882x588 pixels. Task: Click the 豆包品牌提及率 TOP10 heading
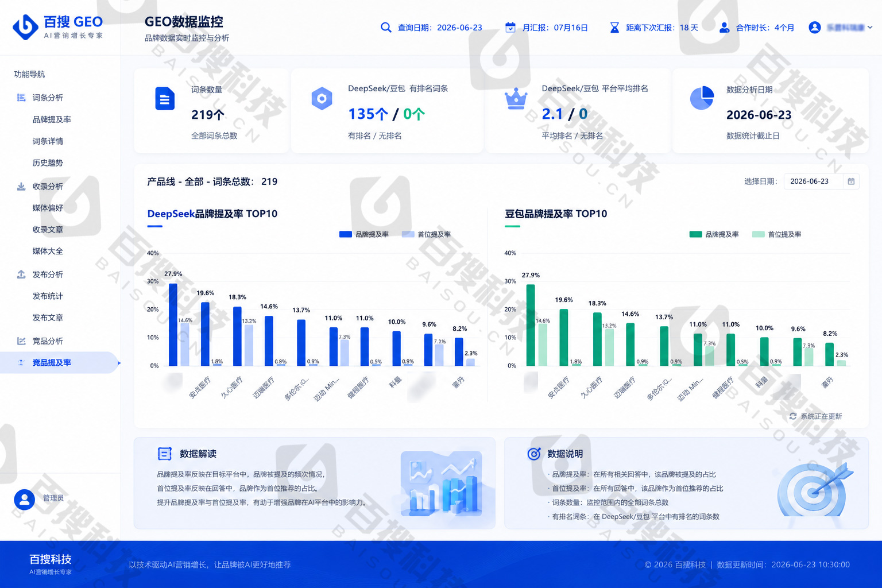click(x=556, y=214)
